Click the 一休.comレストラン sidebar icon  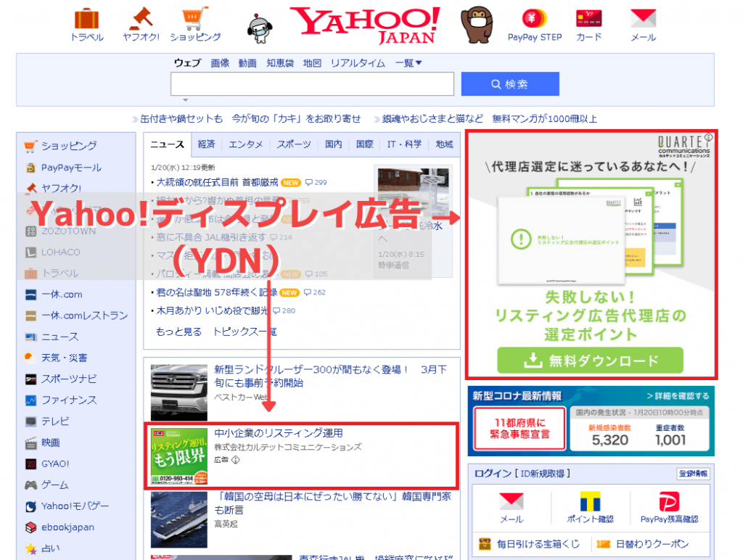pyautogui.click(x=30, y=316)
